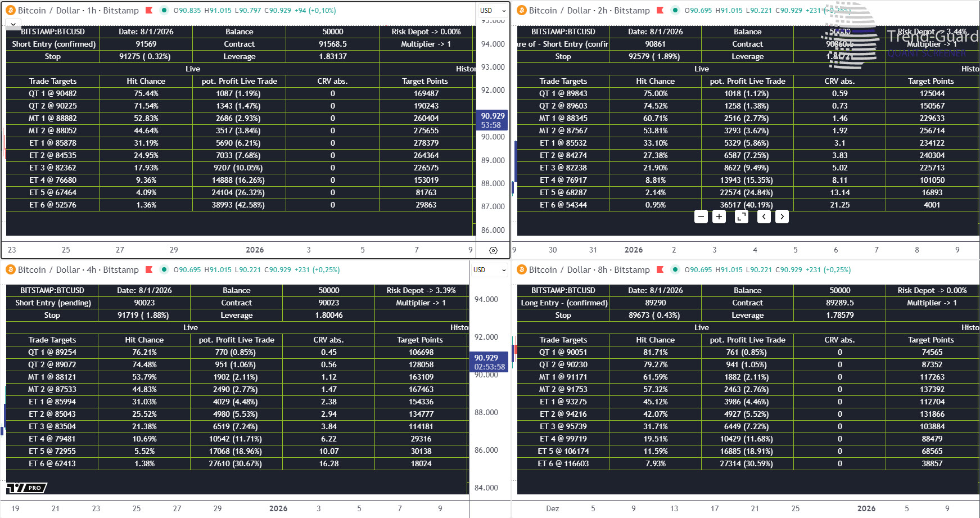980x518 pixels.
Task: Click the Bitcoin / Dollar 2h symbol title
Action: tap(589, 10)
